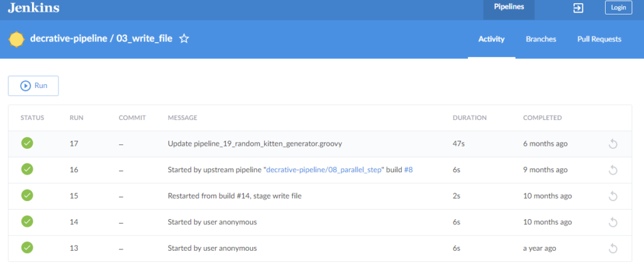Screen dimensions: 644x272
Task: Rerun build 17 using replay icon
Action: 613,144
